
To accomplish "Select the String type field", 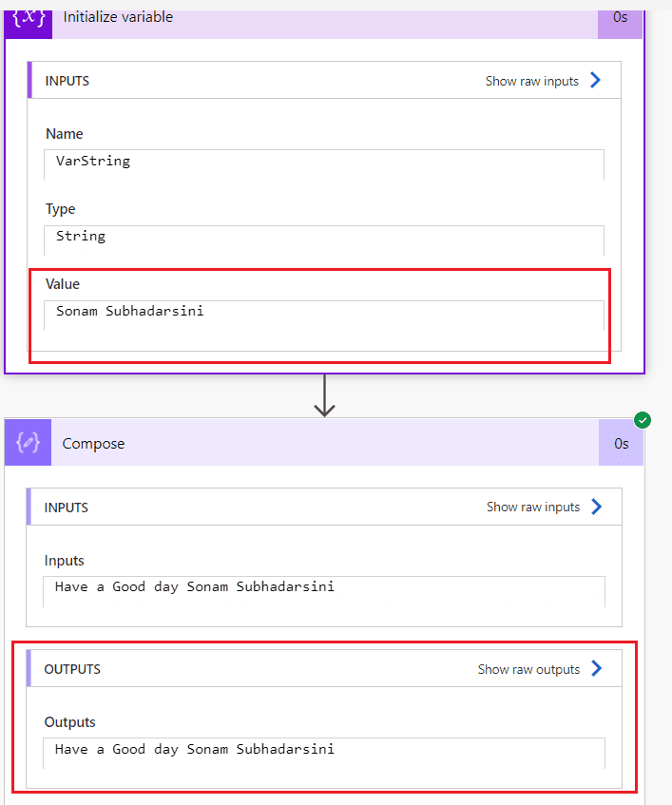I will click(x=324, y=240).
